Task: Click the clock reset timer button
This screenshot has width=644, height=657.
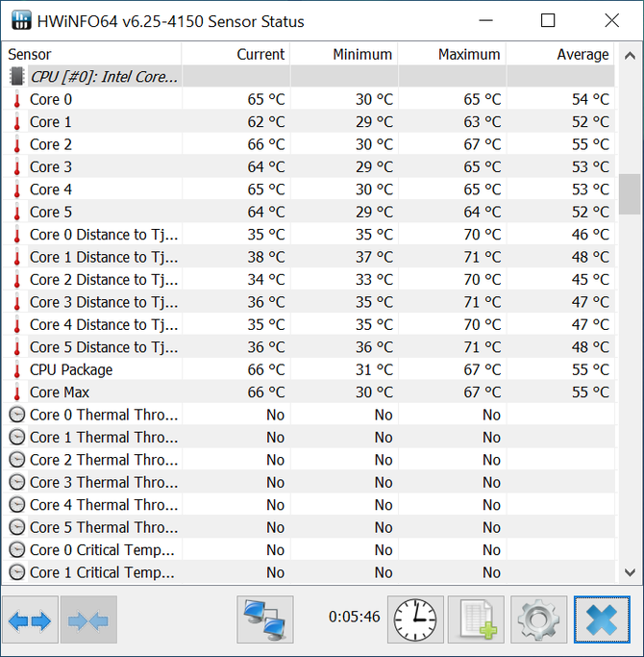Action: (x=415, y=619)
